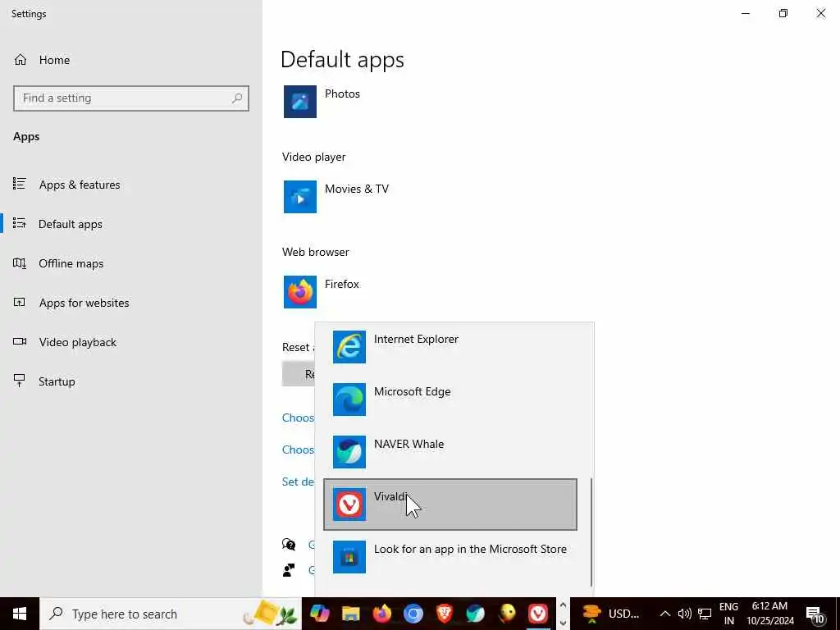Screen dimensions: 840x630
Task: Click the app chooser list scrollbar
Action: (591, 532)
